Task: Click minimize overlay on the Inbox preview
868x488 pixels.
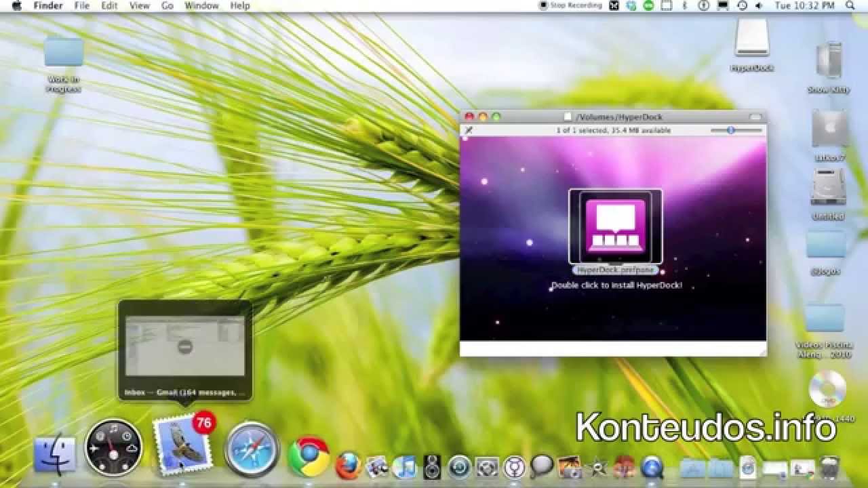Action: [x=185, y=347]
